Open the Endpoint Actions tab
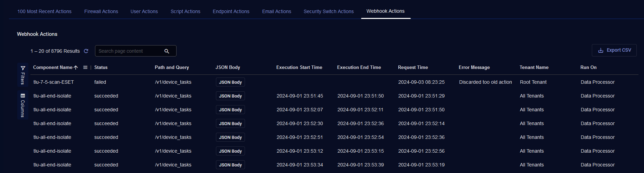644x173 pixels. coord(231,11)
